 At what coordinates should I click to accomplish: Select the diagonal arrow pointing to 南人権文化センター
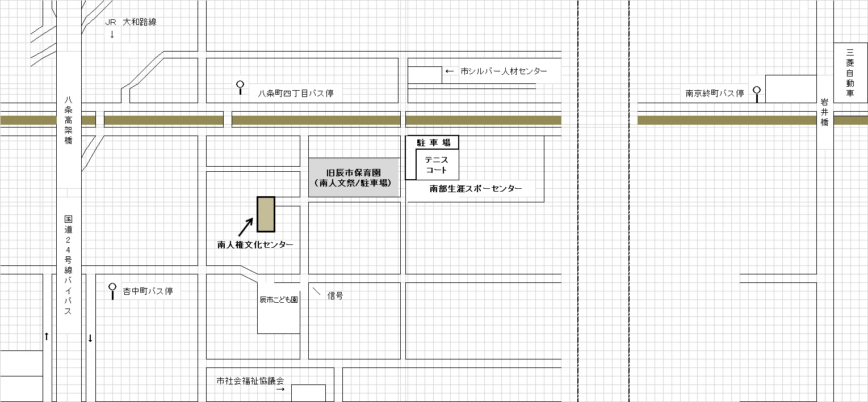coord(245,226)
